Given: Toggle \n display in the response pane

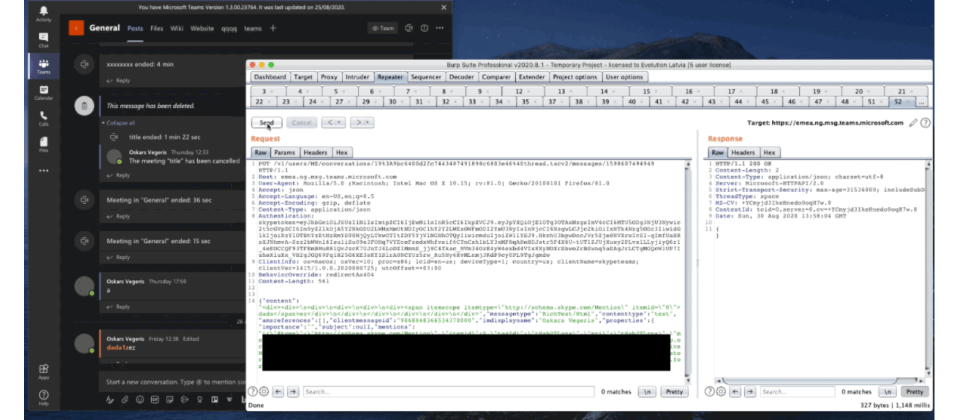Looking at the screenshot, I should [887, 391].
